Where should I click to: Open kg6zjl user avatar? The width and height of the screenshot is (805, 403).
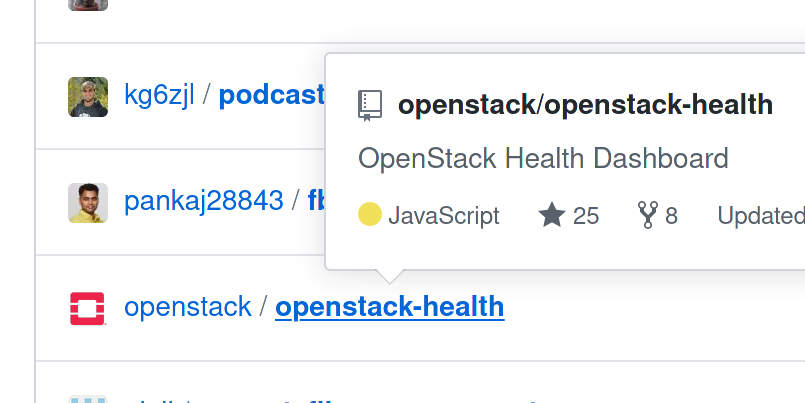tap(88, 97)
